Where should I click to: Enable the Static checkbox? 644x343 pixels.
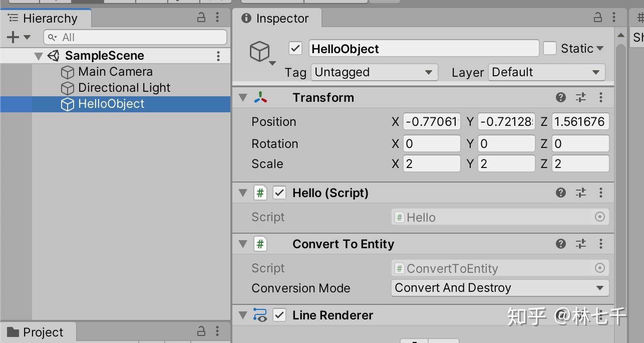click(x=550, y=49)
